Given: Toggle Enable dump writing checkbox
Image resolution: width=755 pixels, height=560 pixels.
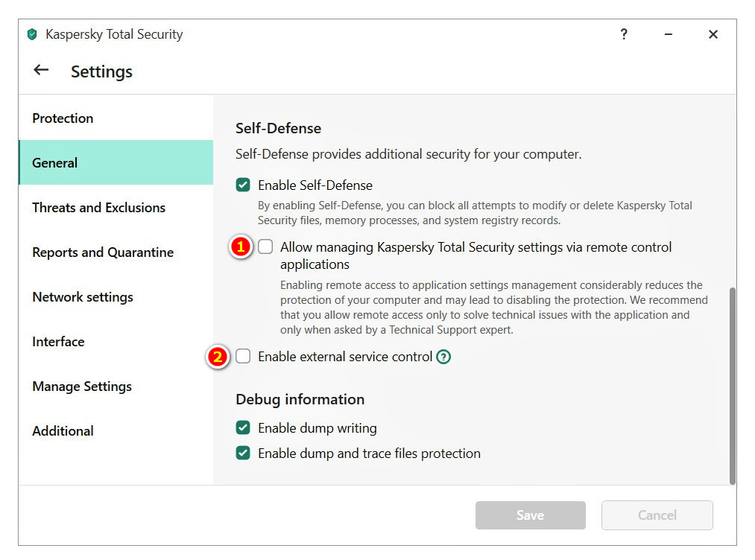Looking at the screenshot, I should (x=243, y=427).
